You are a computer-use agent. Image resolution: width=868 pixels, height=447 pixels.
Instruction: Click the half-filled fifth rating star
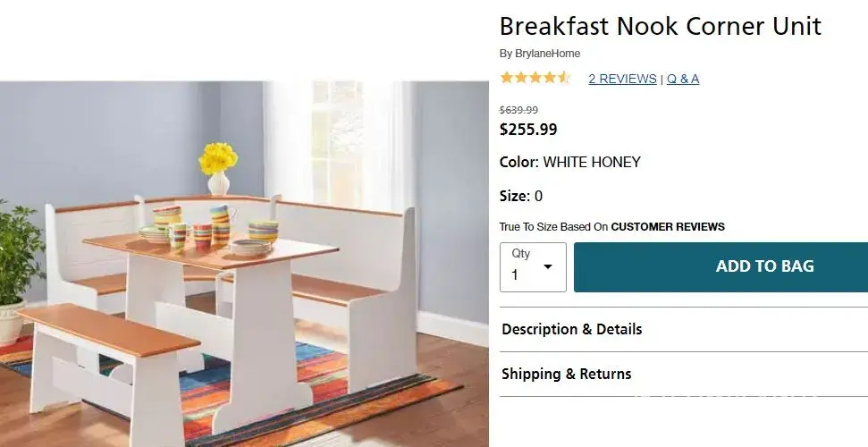(564, 78)
